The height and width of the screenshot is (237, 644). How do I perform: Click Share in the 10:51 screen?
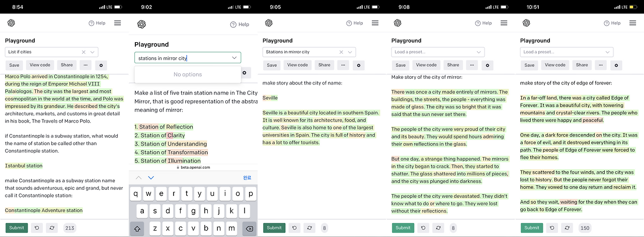pyautogui.click(x=582, y=65)
